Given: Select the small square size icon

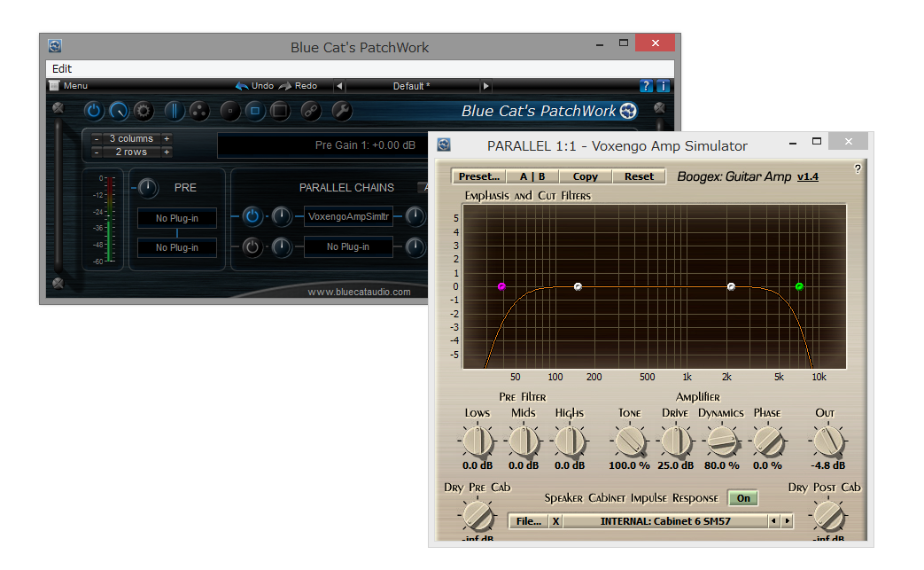Looking at the screenshot, I should click(x=229, y=111).
